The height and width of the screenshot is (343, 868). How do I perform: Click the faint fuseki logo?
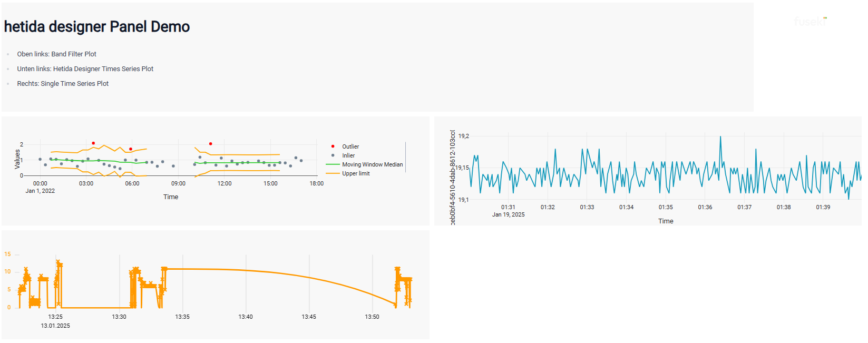coord(810,21)
